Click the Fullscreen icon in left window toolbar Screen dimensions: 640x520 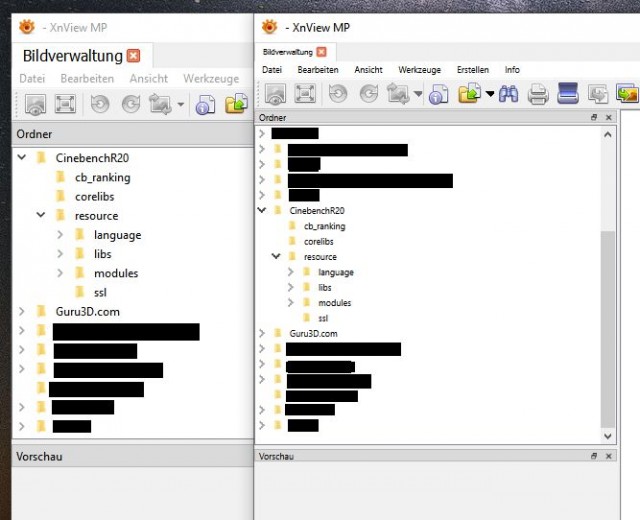(65, 104)
